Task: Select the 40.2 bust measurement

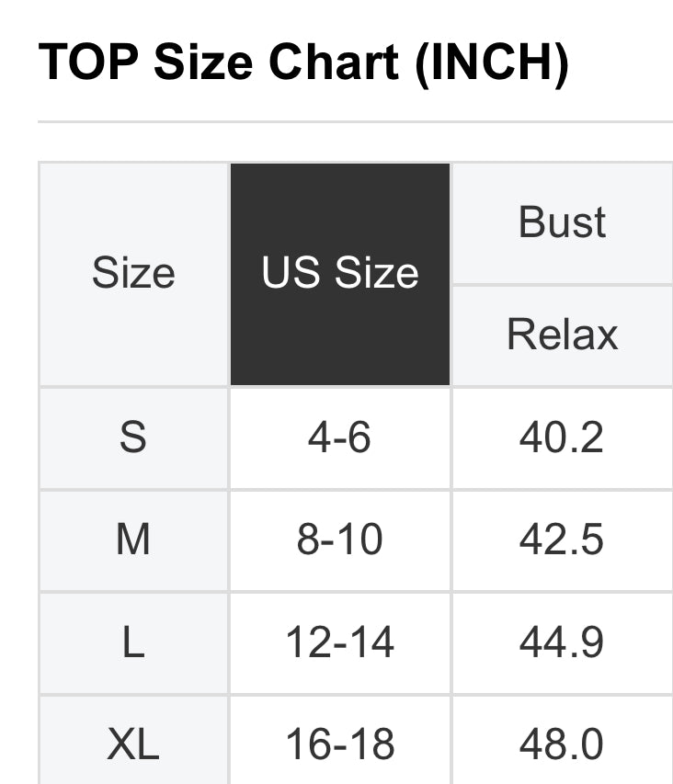Action: (562, 437)
